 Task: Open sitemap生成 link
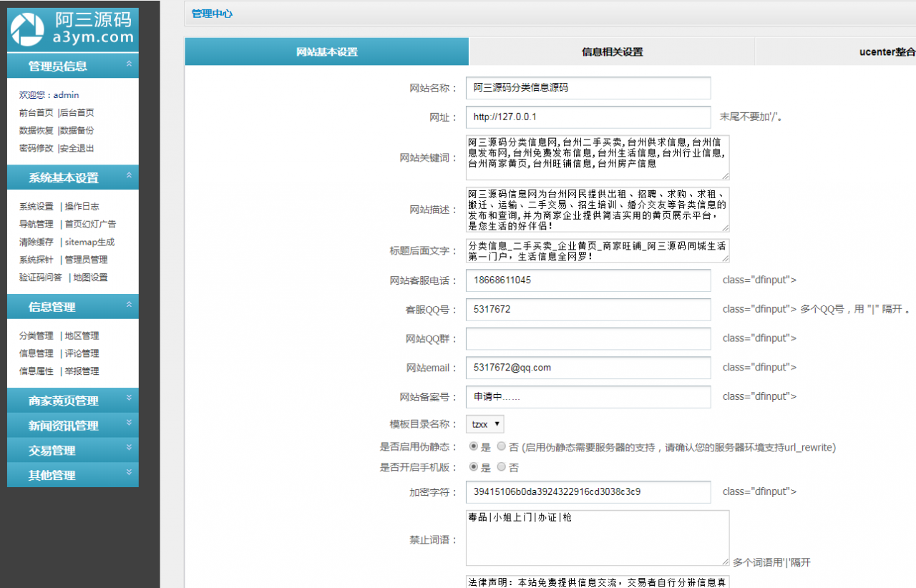coord(89,242)
